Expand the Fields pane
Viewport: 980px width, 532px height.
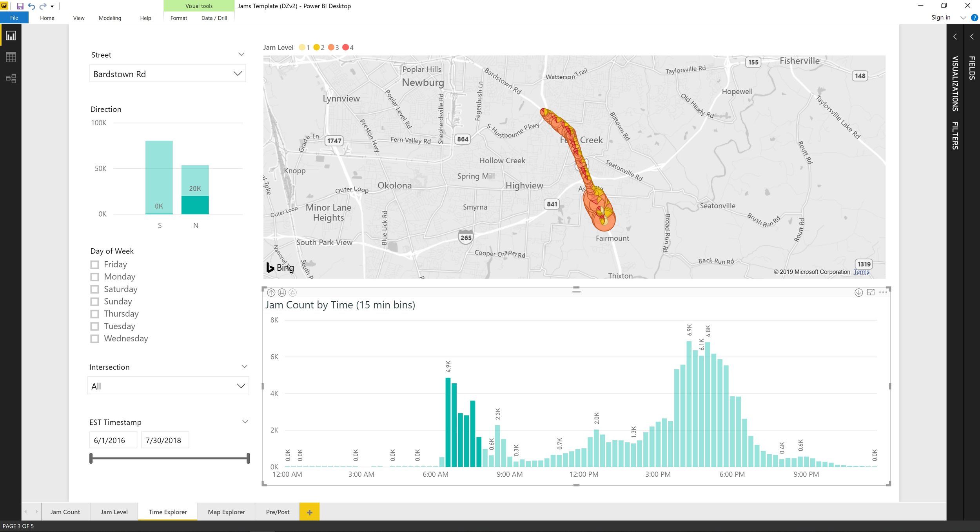(972, 36)
